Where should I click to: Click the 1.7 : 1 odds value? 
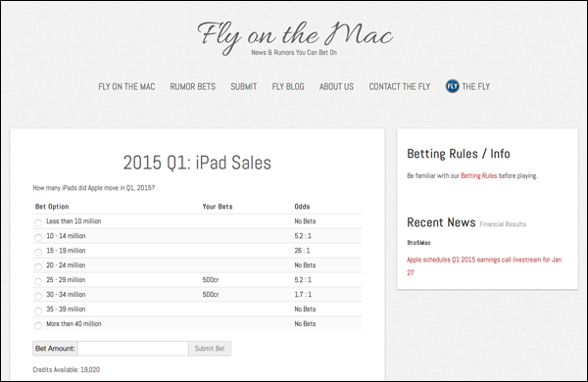tap(303, 294)
